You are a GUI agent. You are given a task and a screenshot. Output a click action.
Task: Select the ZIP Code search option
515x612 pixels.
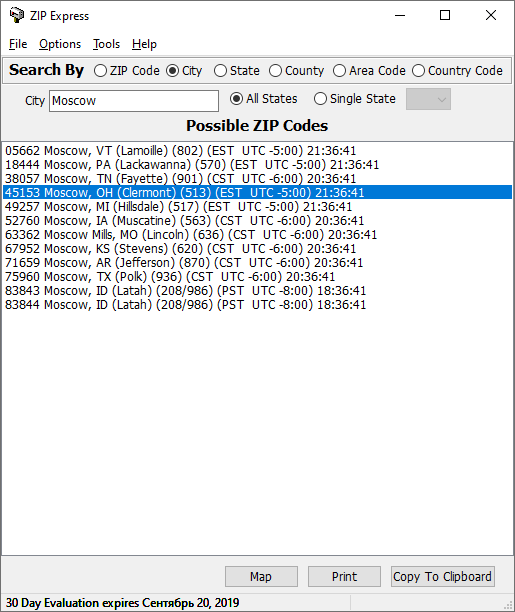pyautogui.click(x=127, y=71)
